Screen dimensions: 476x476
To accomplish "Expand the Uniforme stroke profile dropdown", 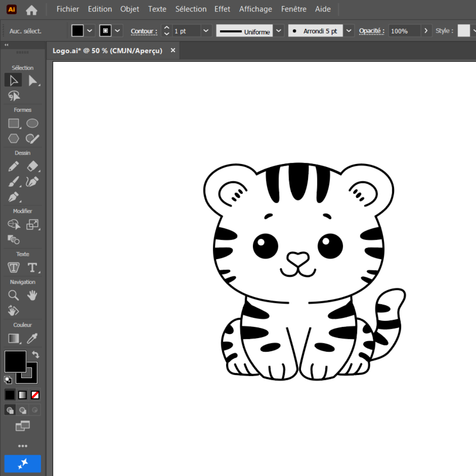I will (x=279, y=31).
